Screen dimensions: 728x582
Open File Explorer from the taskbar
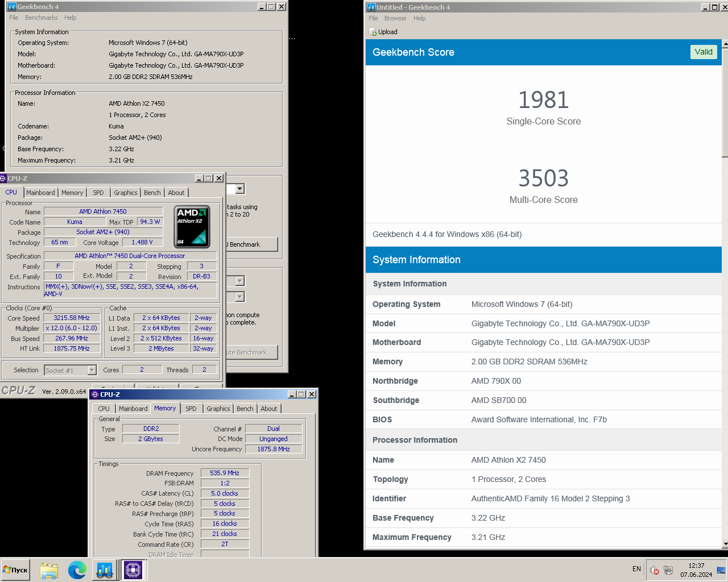click(x=49, y=570)
